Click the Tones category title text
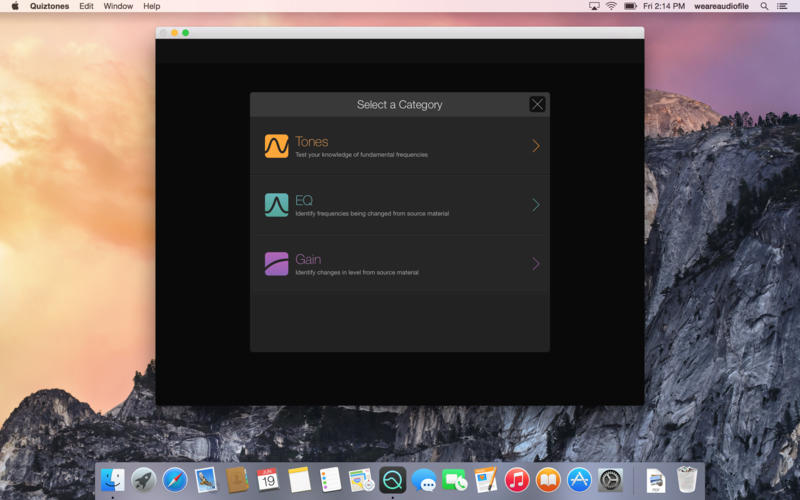800x500 pixels. pos(311,142)
